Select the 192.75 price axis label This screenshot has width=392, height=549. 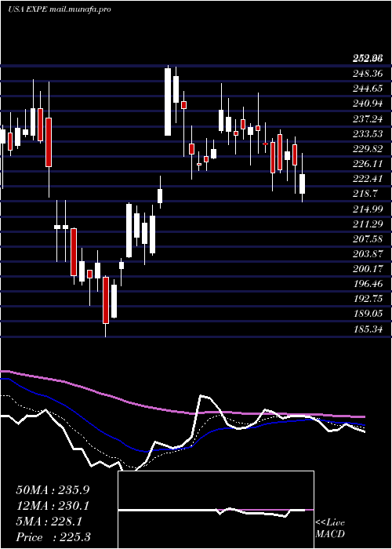coord(368,299)
